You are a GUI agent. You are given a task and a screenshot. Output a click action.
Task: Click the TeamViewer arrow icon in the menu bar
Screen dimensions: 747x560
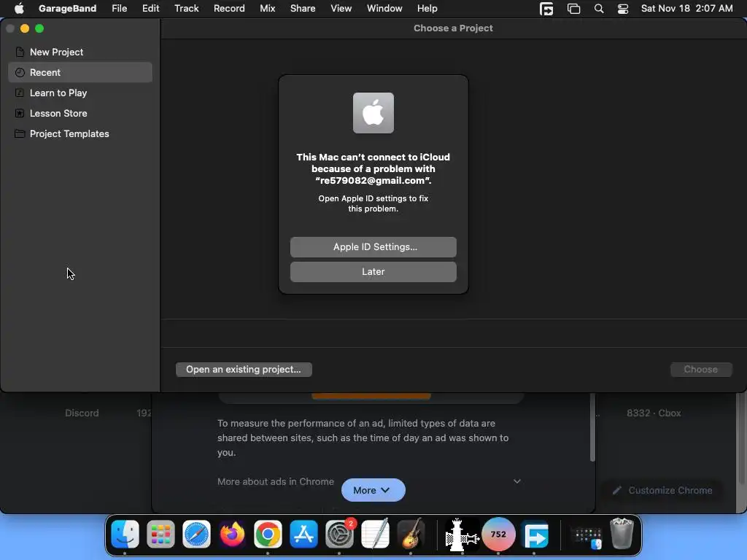[x=546, y=9]
